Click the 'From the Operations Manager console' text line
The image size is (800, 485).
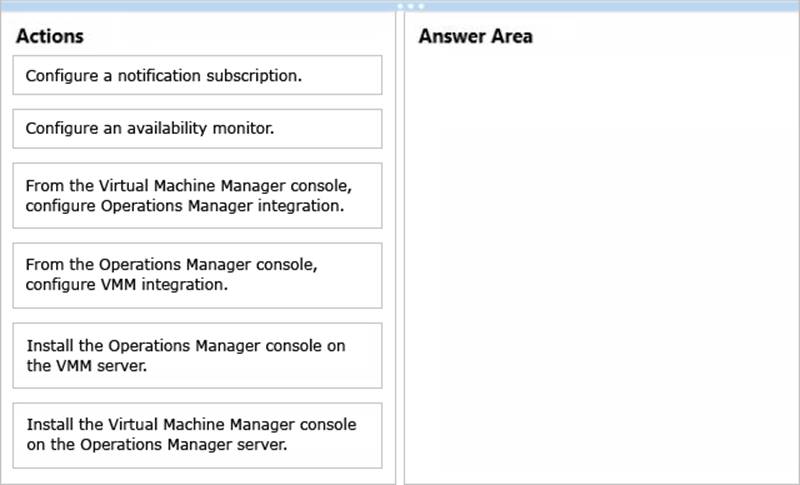[x=173, y=265]
